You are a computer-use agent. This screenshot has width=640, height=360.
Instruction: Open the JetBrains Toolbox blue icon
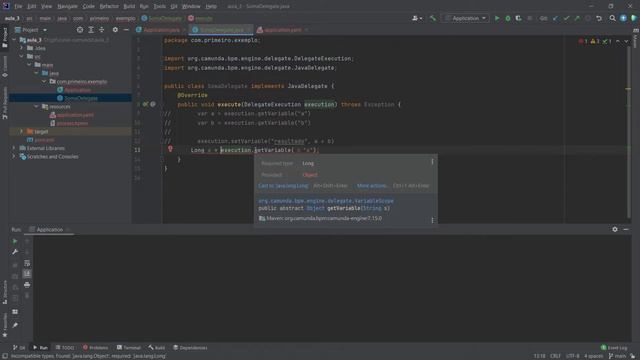pyautogui.click(x=623, y=18)
